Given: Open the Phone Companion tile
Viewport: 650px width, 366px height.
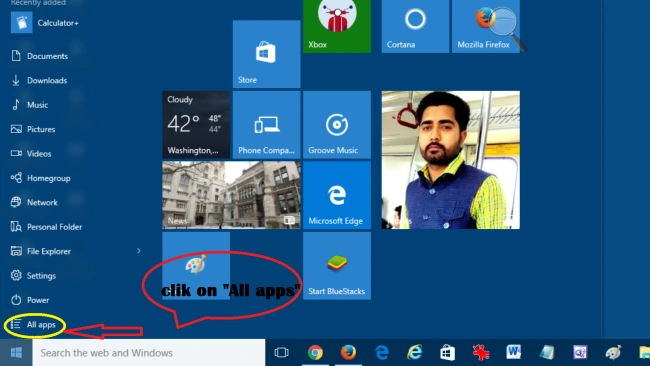Looking at the screenshot, I should click(x=267, y=125).
